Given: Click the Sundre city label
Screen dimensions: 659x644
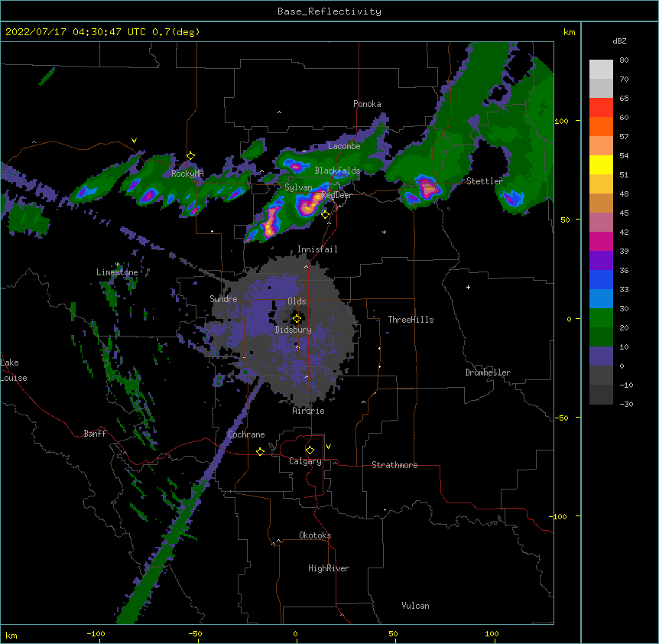Looking at the screenshot, I should (223, 299).
